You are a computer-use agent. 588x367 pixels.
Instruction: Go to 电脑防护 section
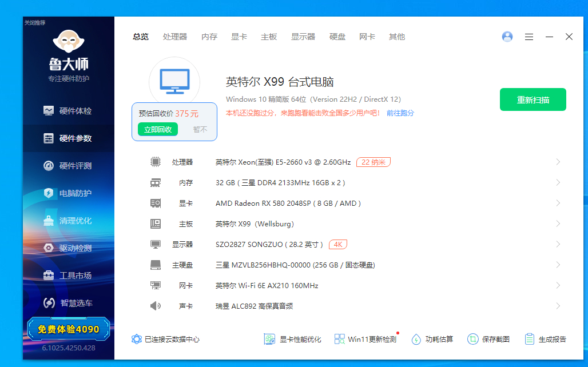click(x=69, y=193)
